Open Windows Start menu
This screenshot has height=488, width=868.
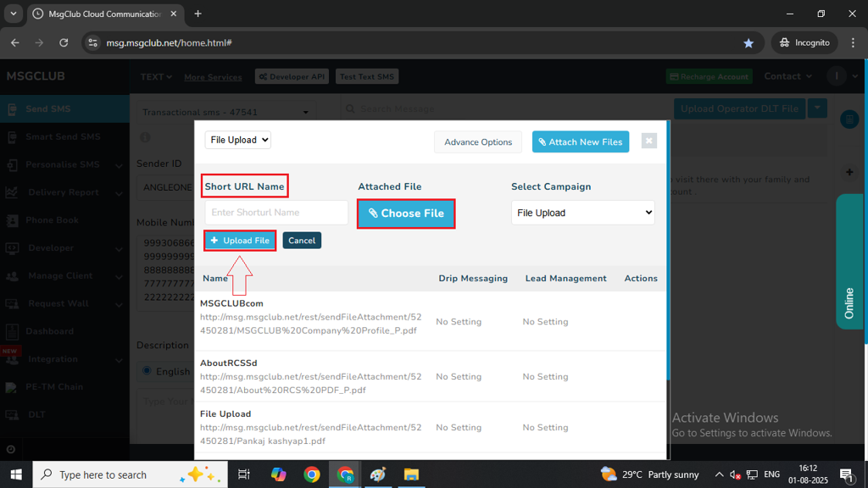pos(16,474)
